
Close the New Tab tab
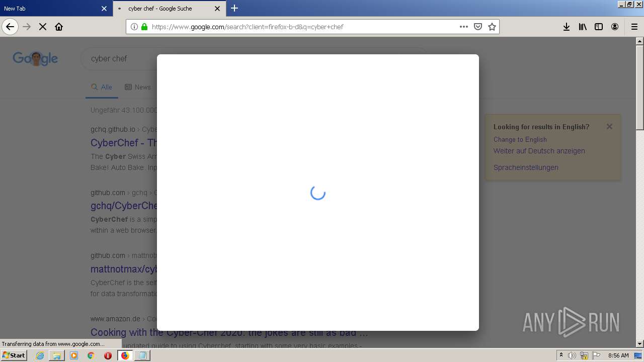point(104,9)
